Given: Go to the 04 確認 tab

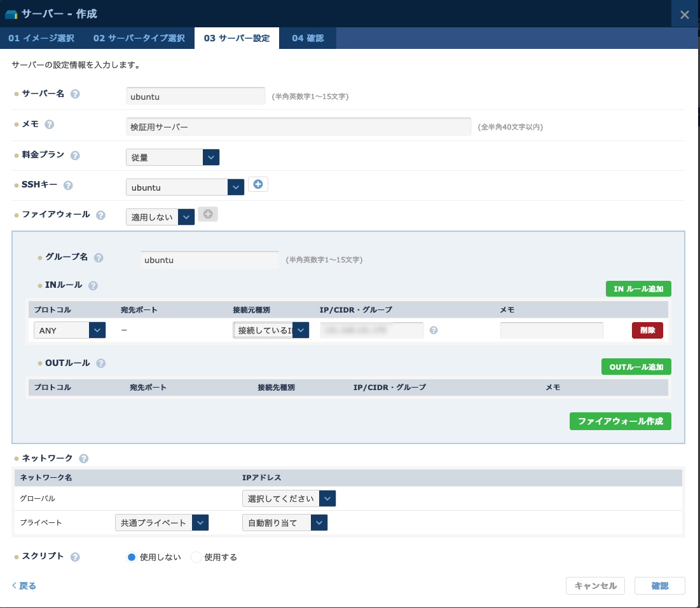Looking at the screenshot, I should 308,38.
